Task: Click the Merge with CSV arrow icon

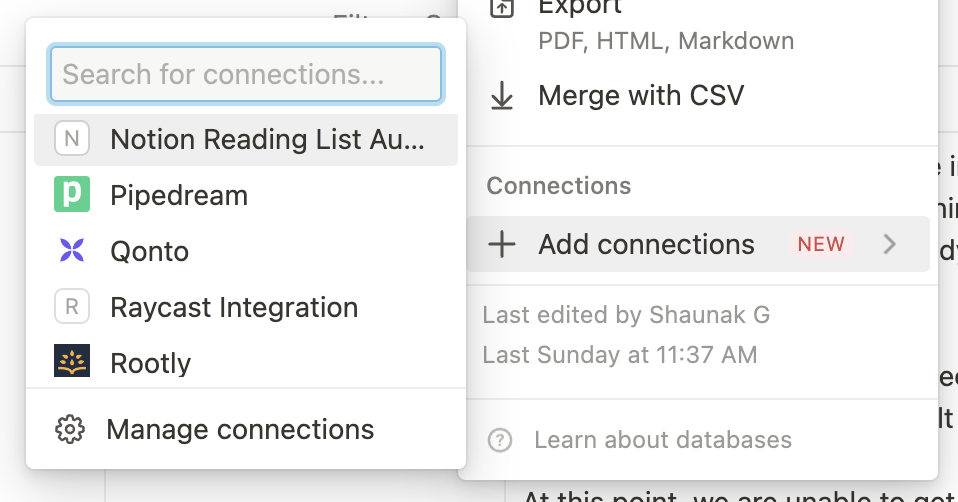Action: pos(502,96)
